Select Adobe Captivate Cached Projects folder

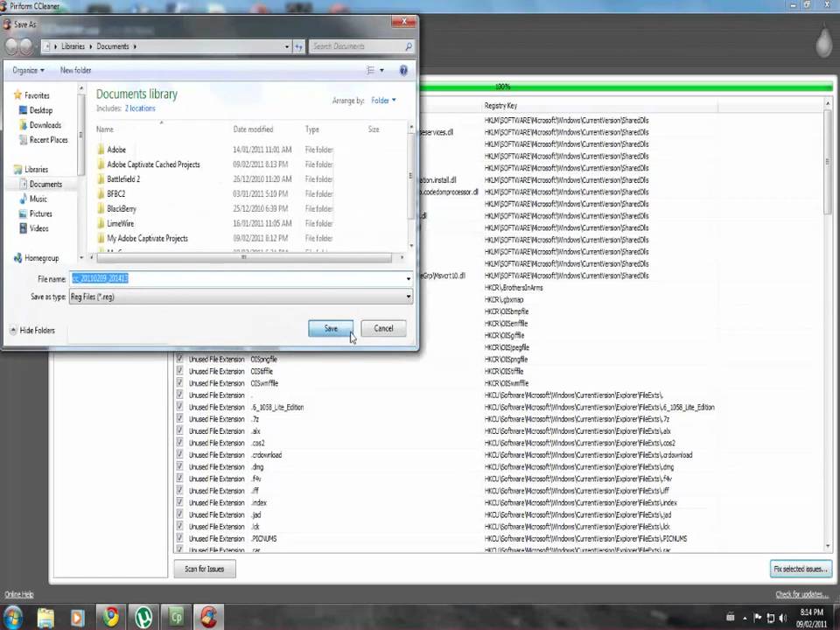pyautogui.click(x=149, y=164)
